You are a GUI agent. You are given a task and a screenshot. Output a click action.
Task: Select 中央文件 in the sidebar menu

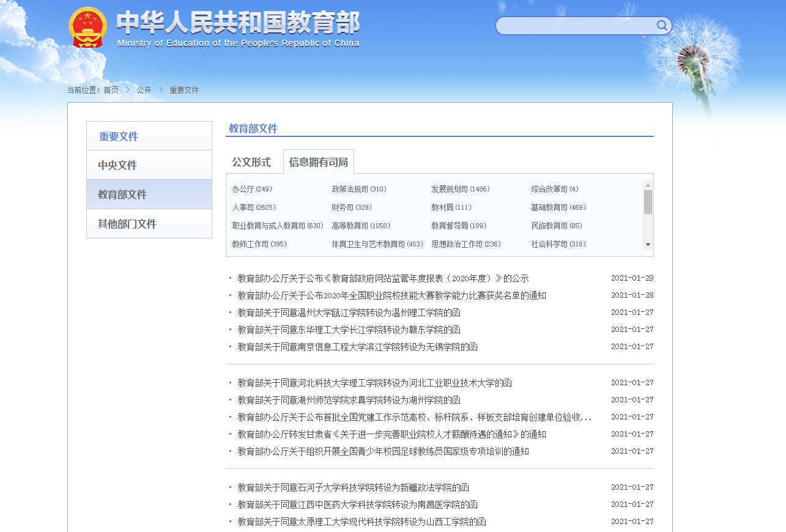tap(149, 165)
